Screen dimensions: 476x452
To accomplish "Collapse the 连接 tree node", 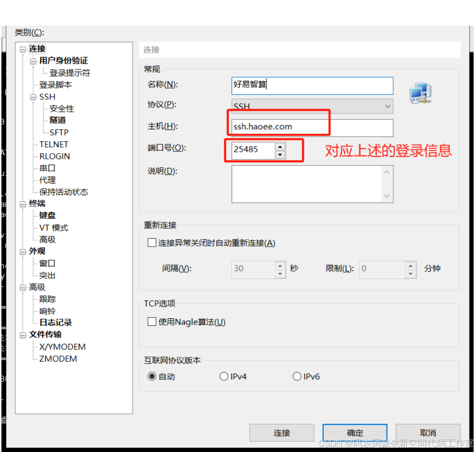I will pos(23,49).
